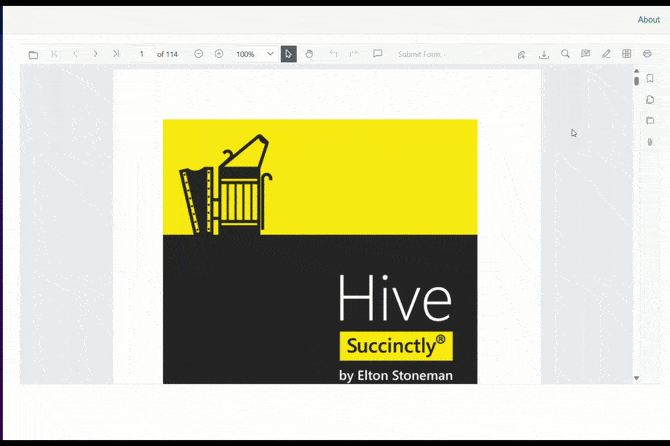Image resolution: width=670 pixels, height=446 pixels.
Task: Open the attachments paperclip panel
Action: click(650, 142)
